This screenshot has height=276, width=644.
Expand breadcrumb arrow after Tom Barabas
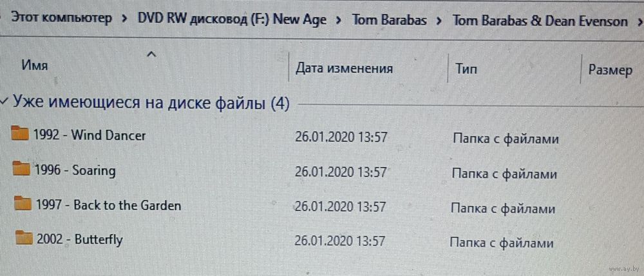coord(439,21)
